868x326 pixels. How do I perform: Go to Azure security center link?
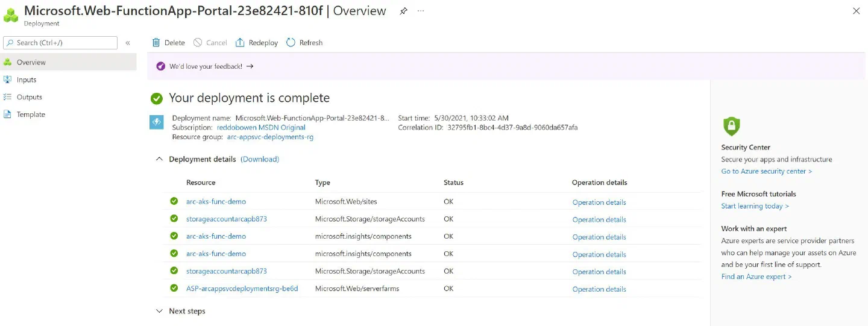(767, 171)
